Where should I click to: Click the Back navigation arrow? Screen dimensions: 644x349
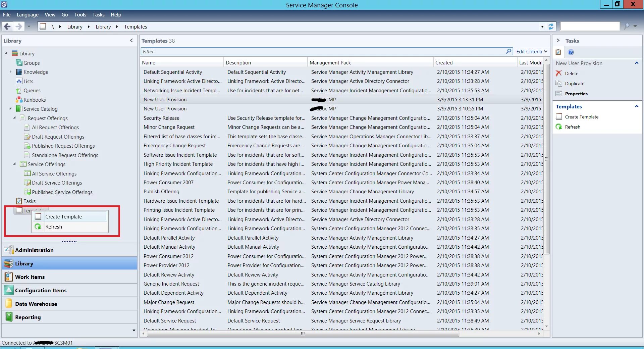(x=7, y=27)
